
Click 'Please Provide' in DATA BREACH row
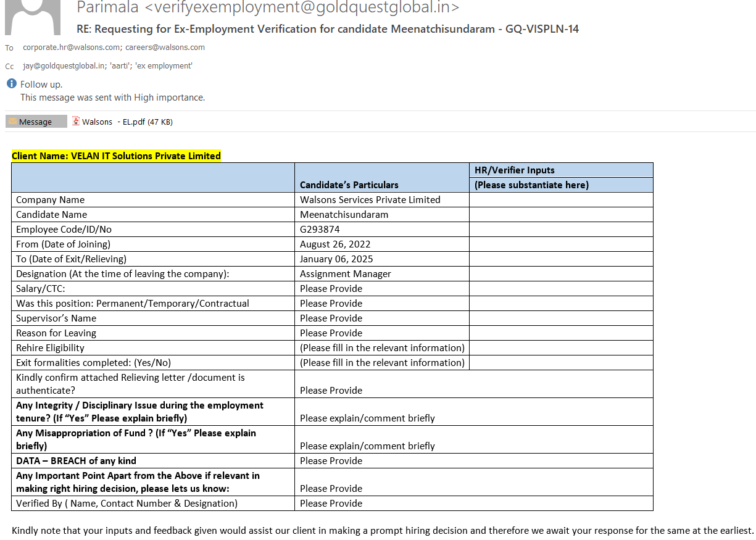click(x=331, y=460)
